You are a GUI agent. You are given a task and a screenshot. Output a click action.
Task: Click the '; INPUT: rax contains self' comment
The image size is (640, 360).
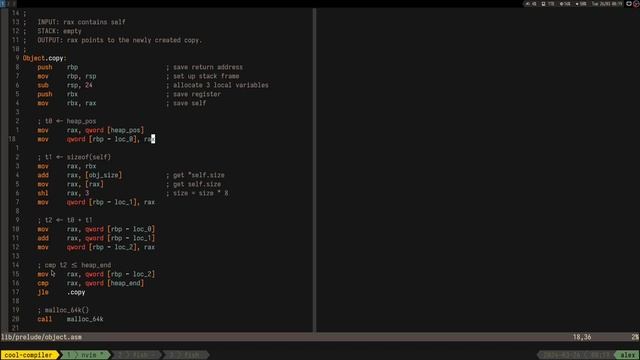click(74, 22)
